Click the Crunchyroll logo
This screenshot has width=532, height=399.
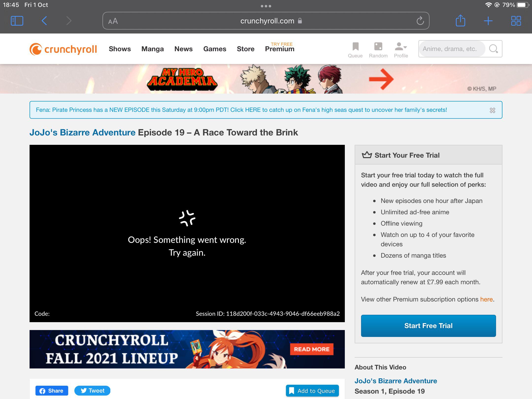pos(63,49)
